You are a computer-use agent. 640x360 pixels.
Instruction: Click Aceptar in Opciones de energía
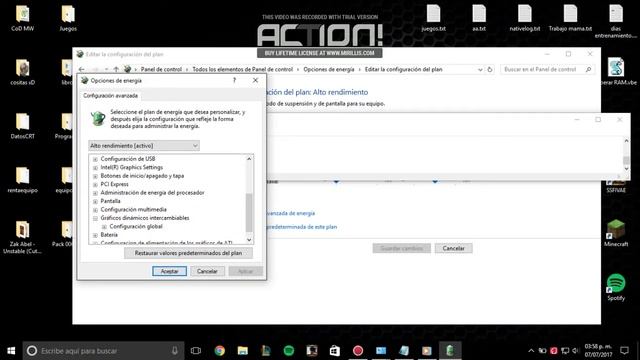tap(169, 271)
